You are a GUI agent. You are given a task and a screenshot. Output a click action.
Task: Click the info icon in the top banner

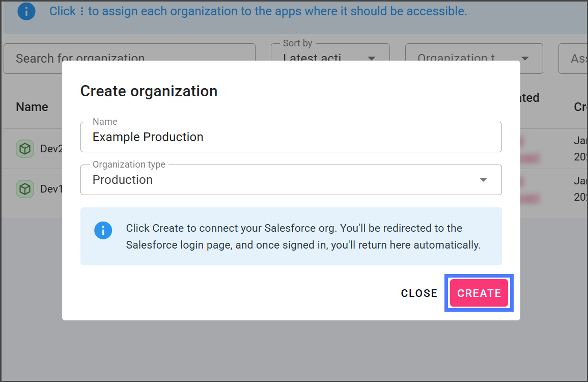(26, 11)
